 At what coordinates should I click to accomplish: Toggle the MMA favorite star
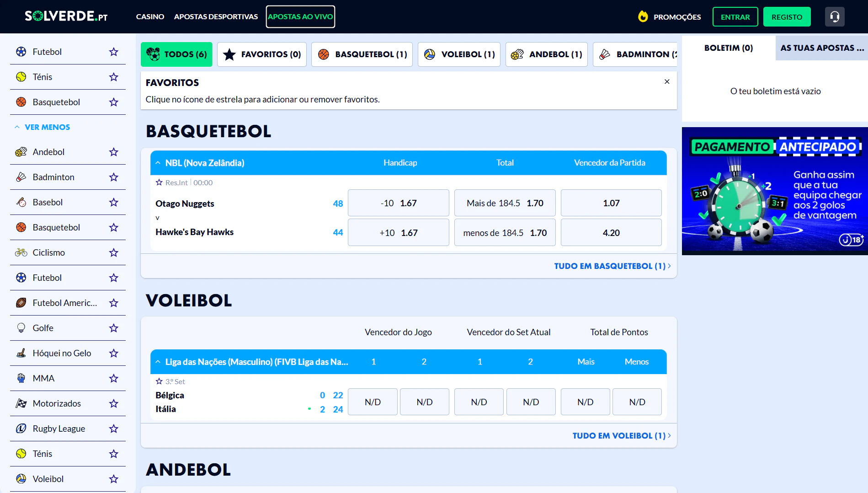point(114,378)
